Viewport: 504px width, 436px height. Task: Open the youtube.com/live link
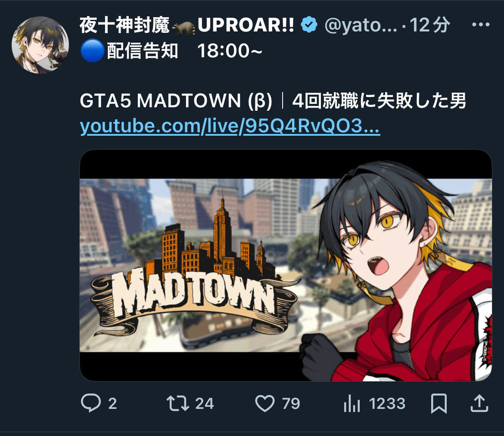pyautogui.click(x=230, y=126)
